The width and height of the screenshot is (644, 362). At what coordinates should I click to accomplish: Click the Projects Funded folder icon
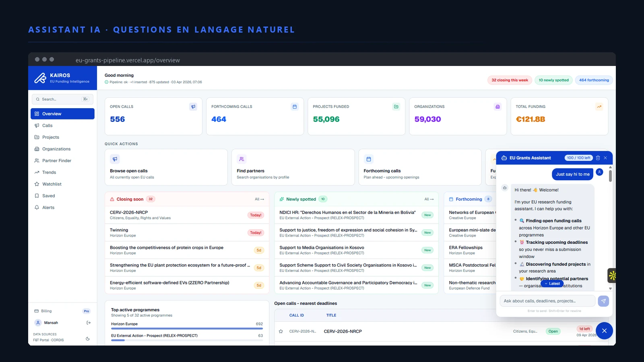(x=396, y=107)
